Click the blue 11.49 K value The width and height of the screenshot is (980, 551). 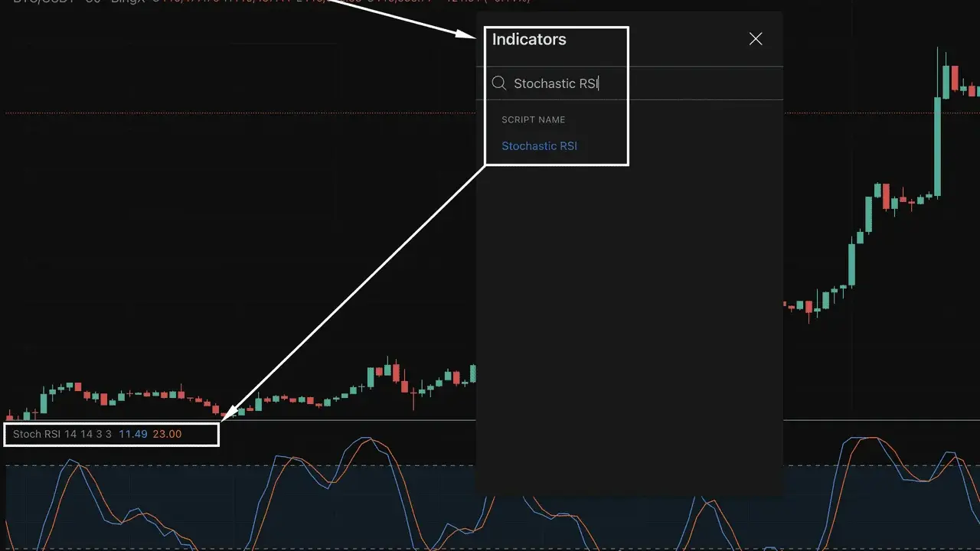[x=132, y=434]
